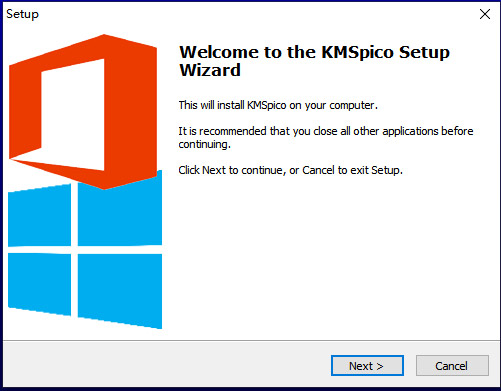Screen dimensions: 501x391
Task: Click the Windows logo bottom-right pane
Action: [120, 289]
